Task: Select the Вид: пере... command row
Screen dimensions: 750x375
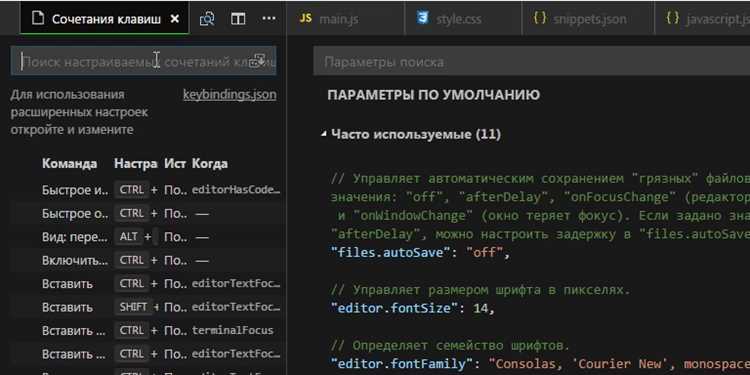Action: [146, 237]
